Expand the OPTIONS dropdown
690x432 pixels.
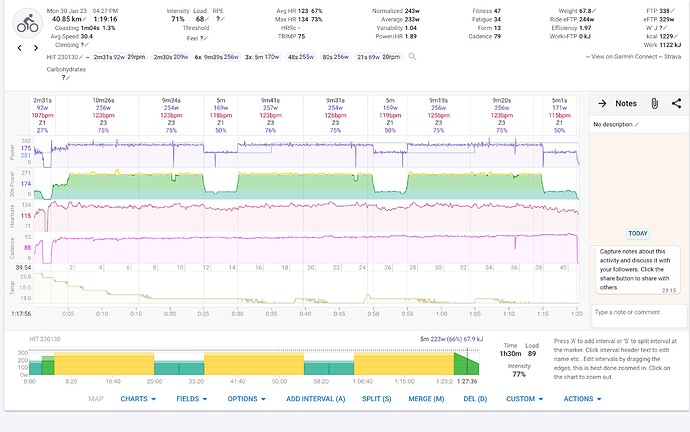click(x=247, y=399)
